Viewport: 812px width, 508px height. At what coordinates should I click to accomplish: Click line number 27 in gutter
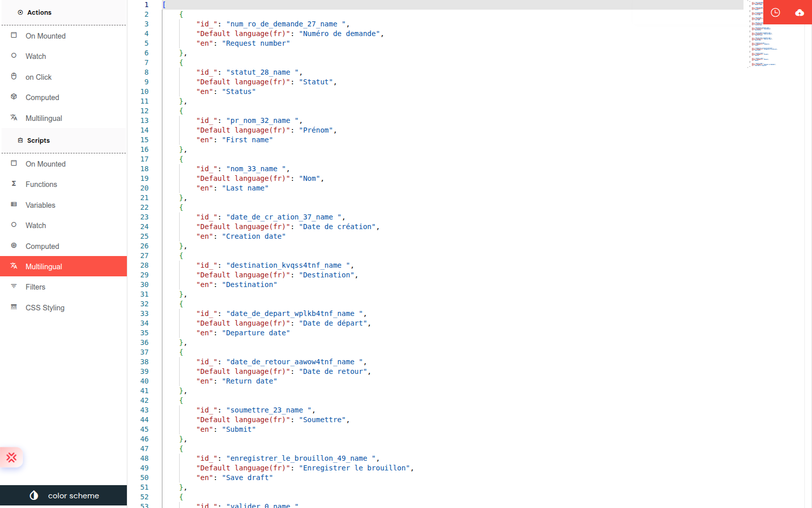(x=144, y=256)
